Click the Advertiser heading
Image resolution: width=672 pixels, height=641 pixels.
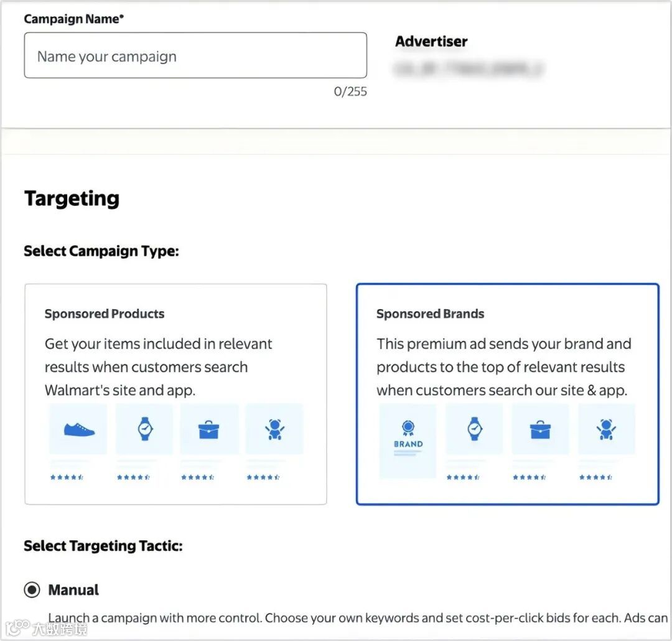coord(431,42)
